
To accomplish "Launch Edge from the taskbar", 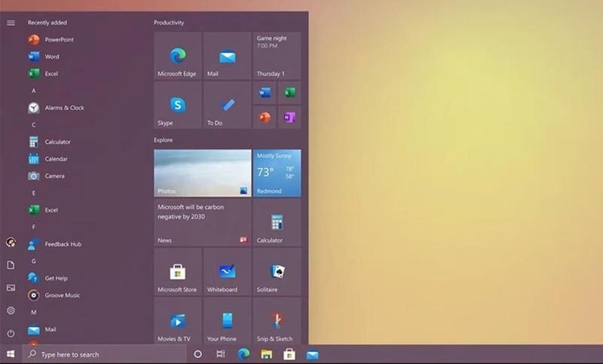I will click(243, 354).
